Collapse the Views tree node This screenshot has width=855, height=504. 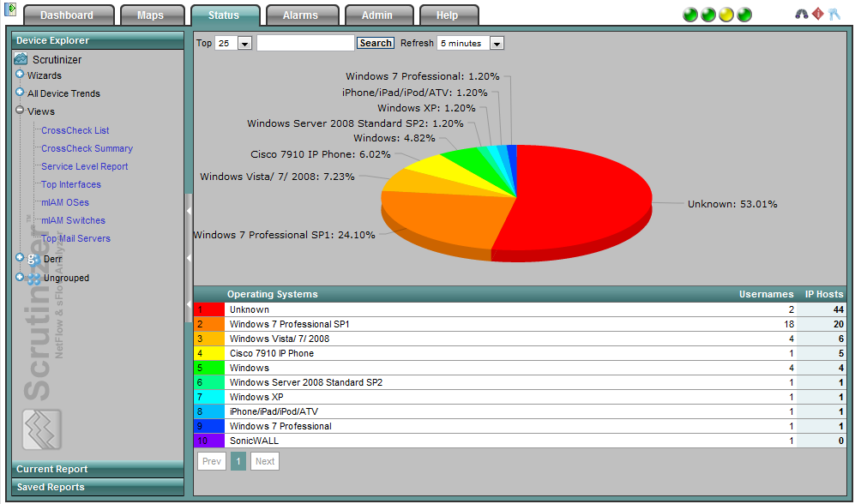click(x=19, y=111)
